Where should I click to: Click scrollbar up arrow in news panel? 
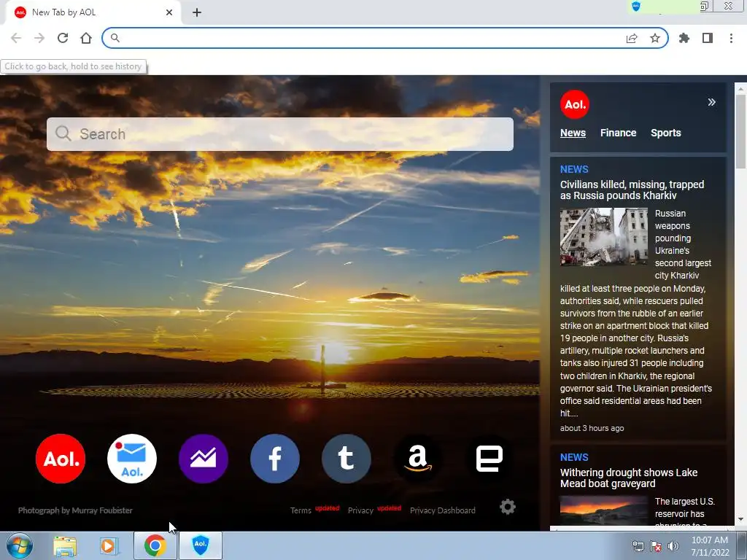[x=741, y=88]
